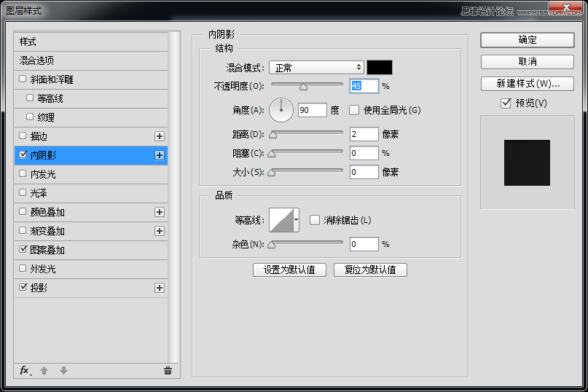
Task: Click the 设置为默认值 button
Action: pos(289,270)
